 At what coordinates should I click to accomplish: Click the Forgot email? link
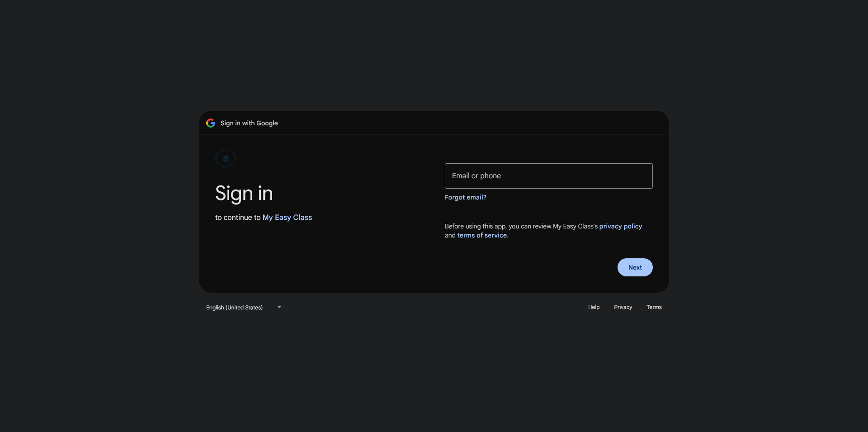[x=465, y=197]
